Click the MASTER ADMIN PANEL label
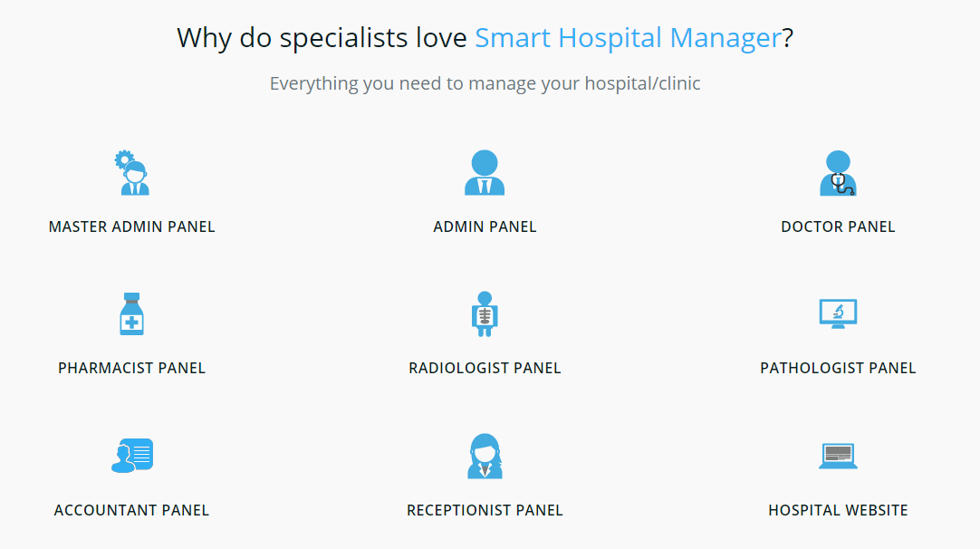 pyautogui.click(x=132, y=226)
